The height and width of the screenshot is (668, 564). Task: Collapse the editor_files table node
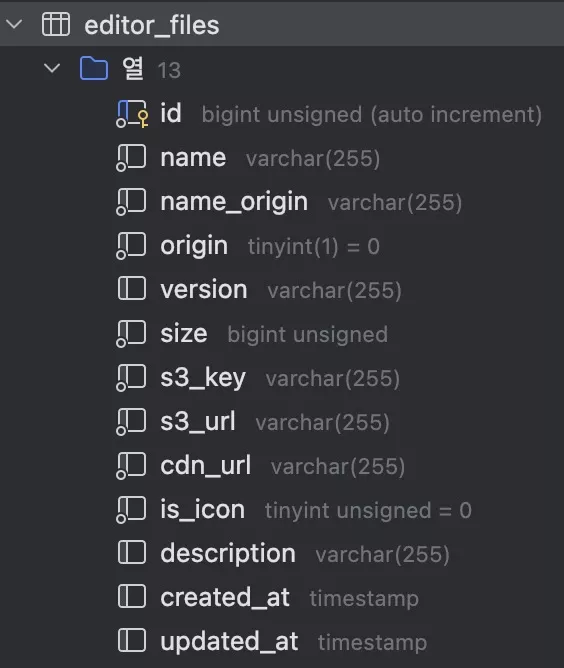14,24
